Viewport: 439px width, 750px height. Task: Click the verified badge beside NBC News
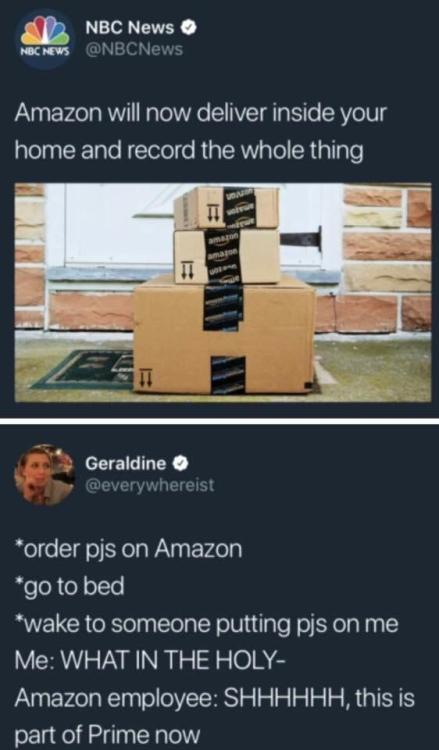[190, 28]
